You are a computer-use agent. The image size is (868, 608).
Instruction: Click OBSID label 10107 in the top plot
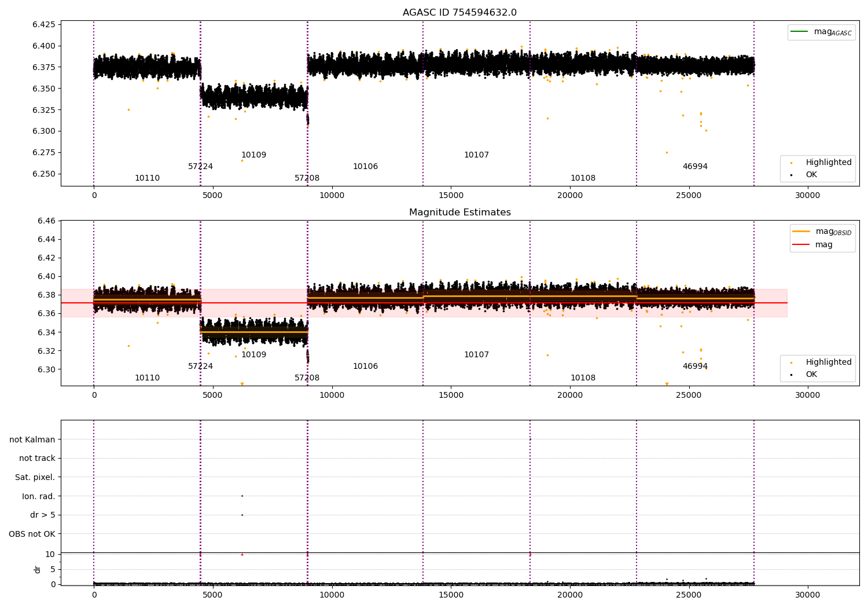click(476, 155)
